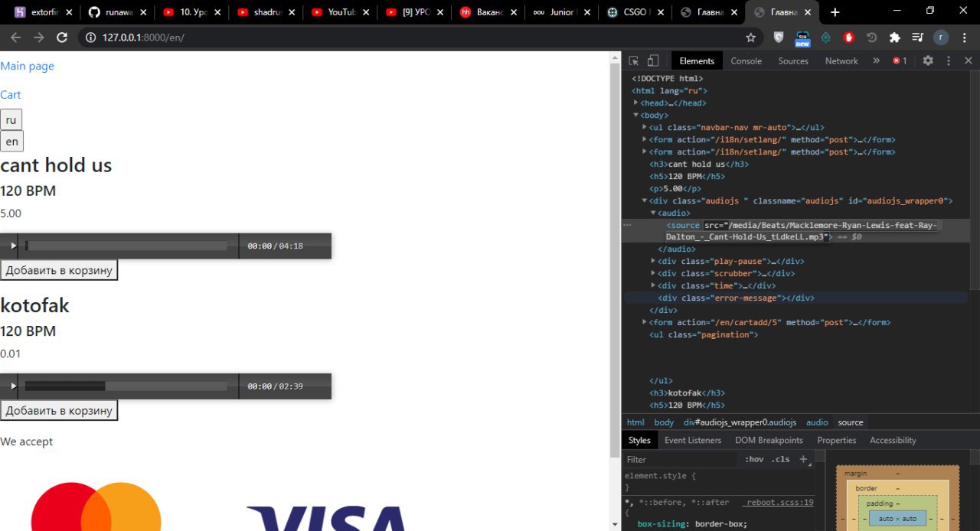Seek in the 'kotofak' scrubber bar

126,386
